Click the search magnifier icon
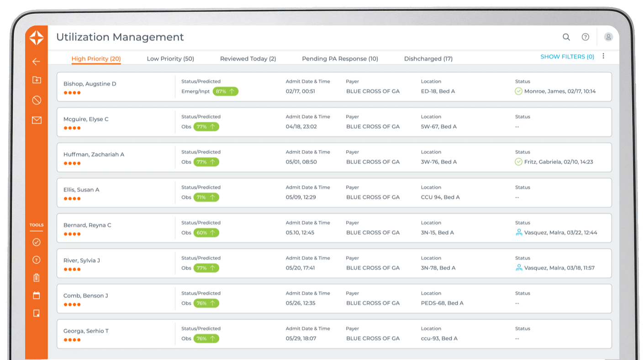Screen dimensions: 644x360 tap(566, 37)
